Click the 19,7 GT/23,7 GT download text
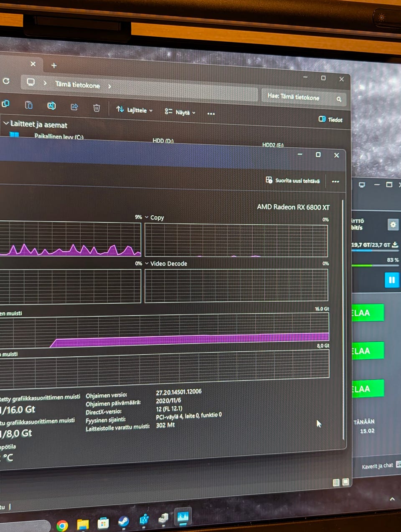Image resolution: width=401 pixels, height=532 pixels. 371,245
